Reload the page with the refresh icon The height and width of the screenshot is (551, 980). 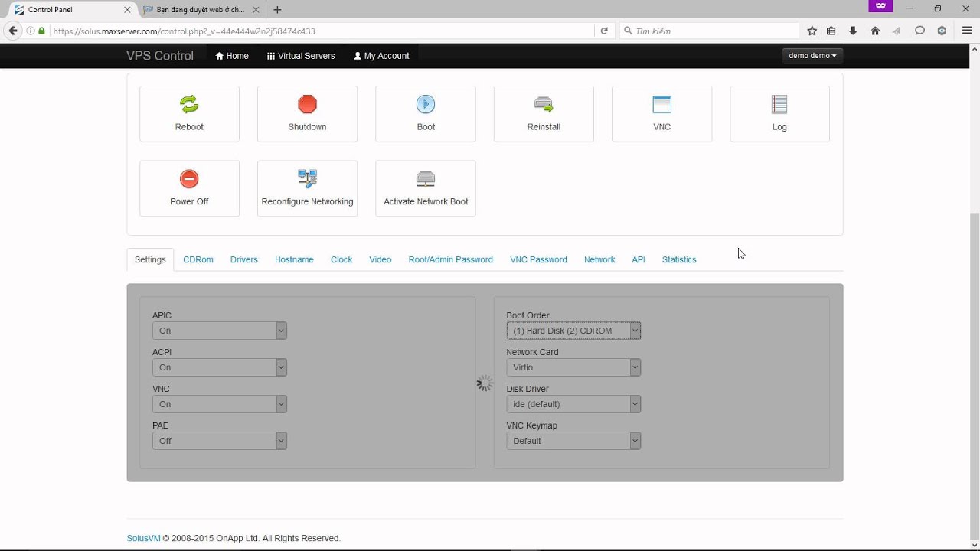point(604,31)
